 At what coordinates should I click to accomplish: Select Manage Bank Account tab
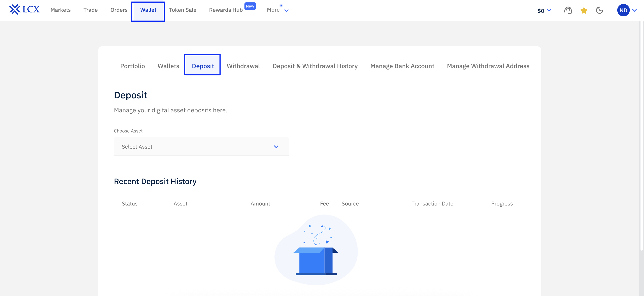(x=402, y=66)
